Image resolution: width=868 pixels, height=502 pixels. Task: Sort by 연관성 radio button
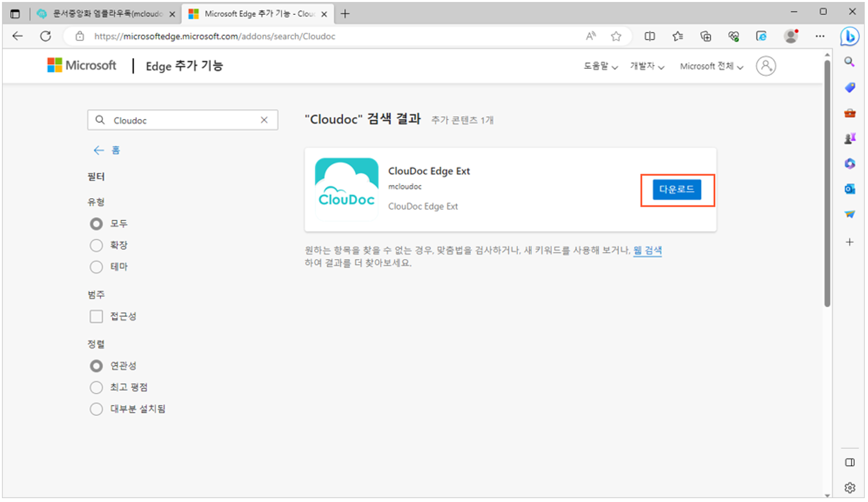tap(97, 366)
